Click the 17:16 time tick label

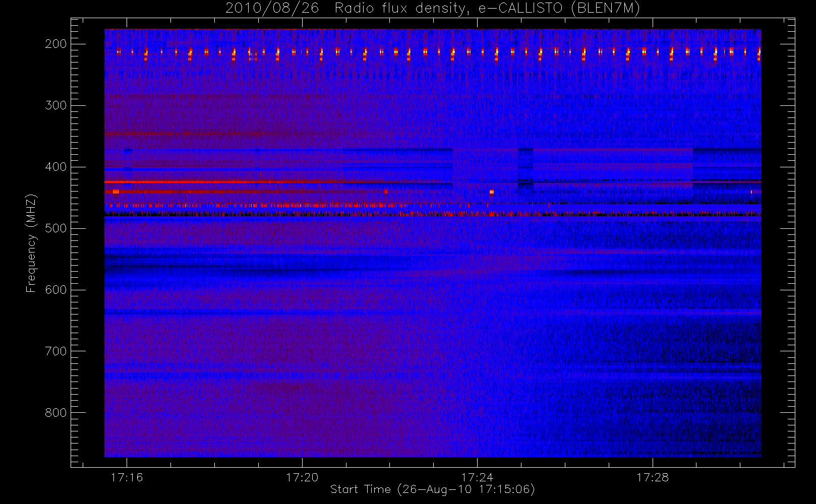pyautogui.click(x=127, y=477)
